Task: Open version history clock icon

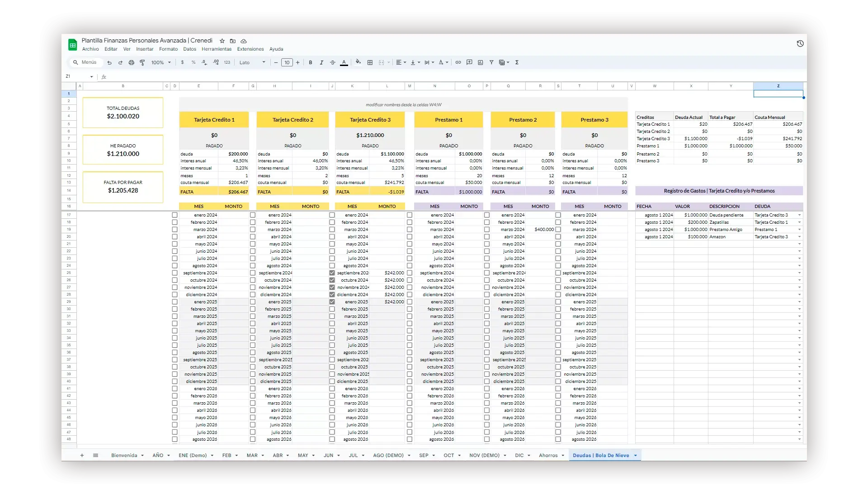Action: pos(800,44)
